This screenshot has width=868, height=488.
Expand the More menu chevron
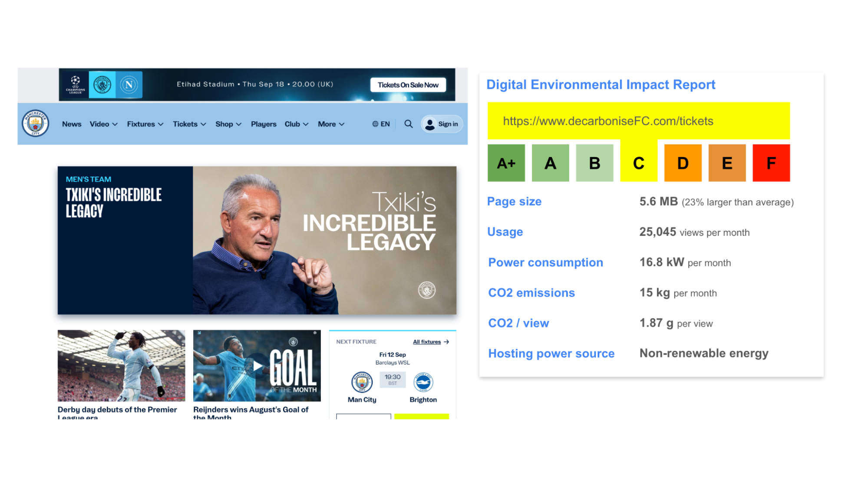(342, 124)
